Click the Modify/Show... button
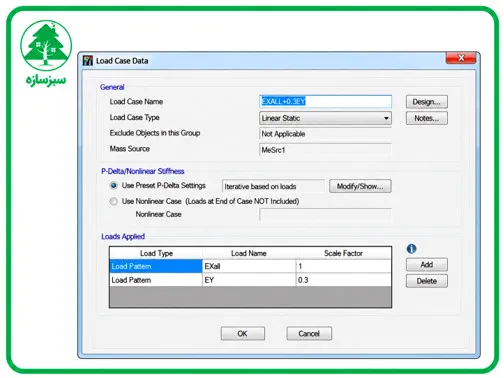The image size is (504, 378). tap(360, 186)
